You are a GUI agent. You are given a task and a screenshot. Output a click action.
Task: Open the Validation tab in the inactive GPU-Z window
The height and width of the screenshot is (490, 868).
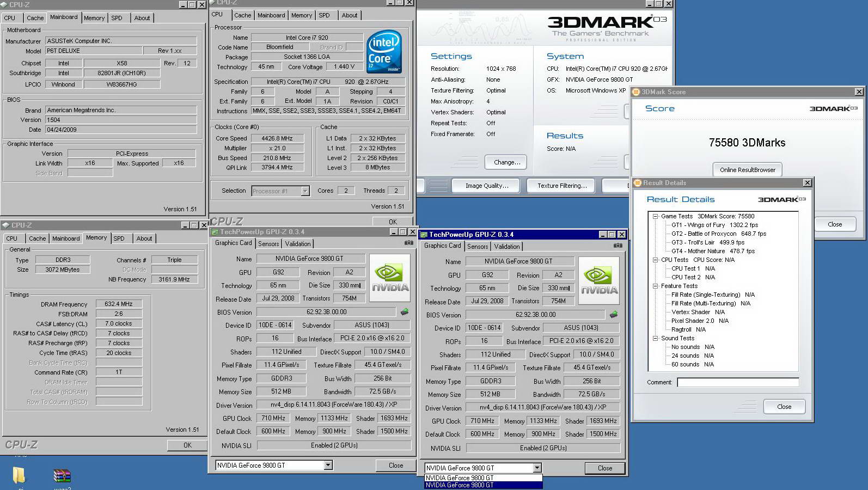[298, 244]
